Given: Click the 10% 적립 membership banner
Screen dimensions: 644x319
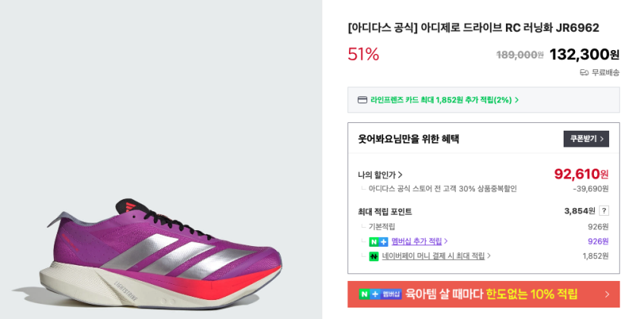Looking at the screenshot, I should pos(482,294).
